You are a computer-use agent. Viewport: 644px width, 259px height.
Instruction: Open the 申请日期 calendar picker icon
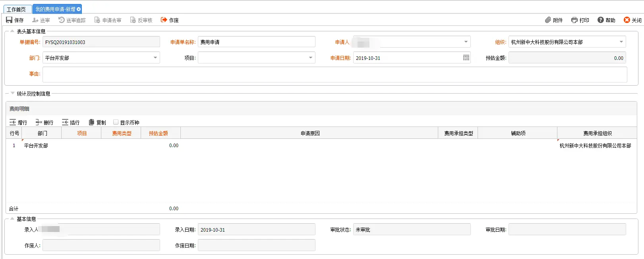tap(466, 58)
